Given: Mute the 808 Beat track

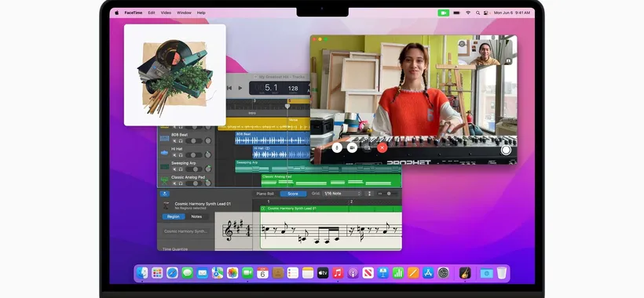Looking at the screenshot, I should [x=175, y=141].
